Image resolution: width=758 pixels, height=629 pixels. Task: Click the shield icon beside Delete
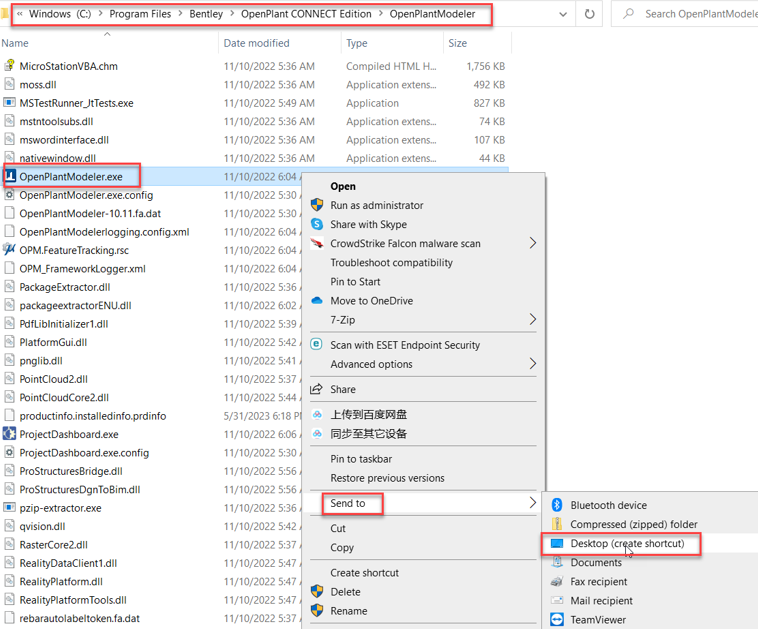(317, 591)
